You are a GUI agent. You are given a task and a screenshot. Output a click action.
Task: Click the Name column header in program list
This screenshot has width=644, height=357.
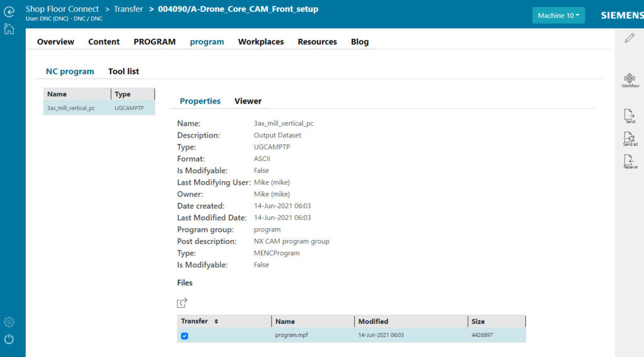pyautogui.click(x=77, y=94)
